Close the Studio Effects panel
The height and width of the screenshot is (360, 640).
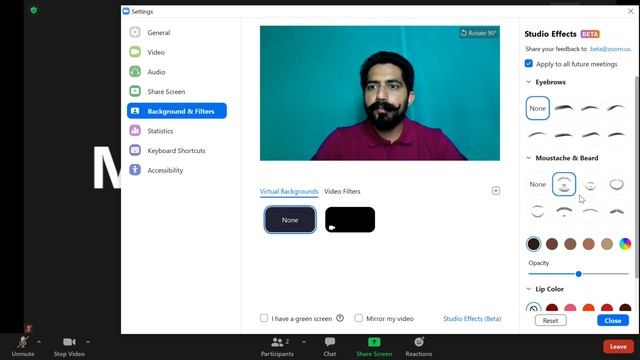click(613, 320)
